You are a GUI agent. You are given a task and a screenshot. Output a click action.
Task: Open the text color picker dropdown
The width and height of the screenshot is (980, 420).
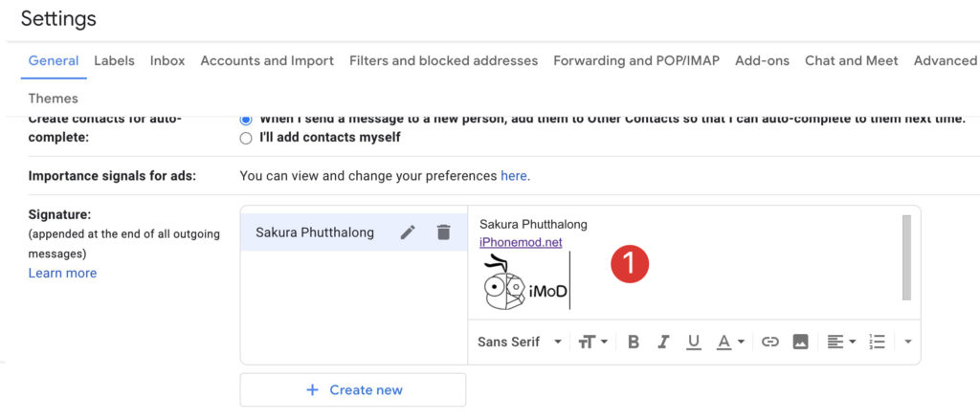pyautogui.click(x=730, y=342)
